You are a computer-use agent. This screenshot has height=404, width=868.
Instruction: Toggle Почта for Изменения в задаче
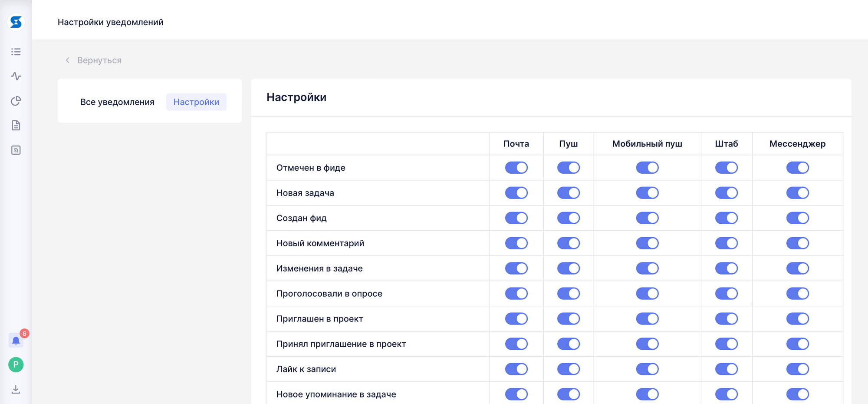click(x=516, y=268)
